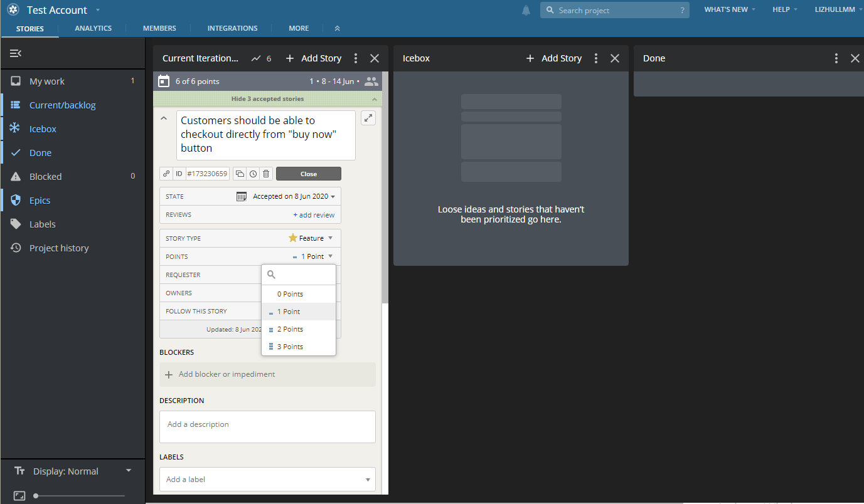
Task: Open the Current Iteration panel's three-dot menu
Action: [x=356, y=58]
